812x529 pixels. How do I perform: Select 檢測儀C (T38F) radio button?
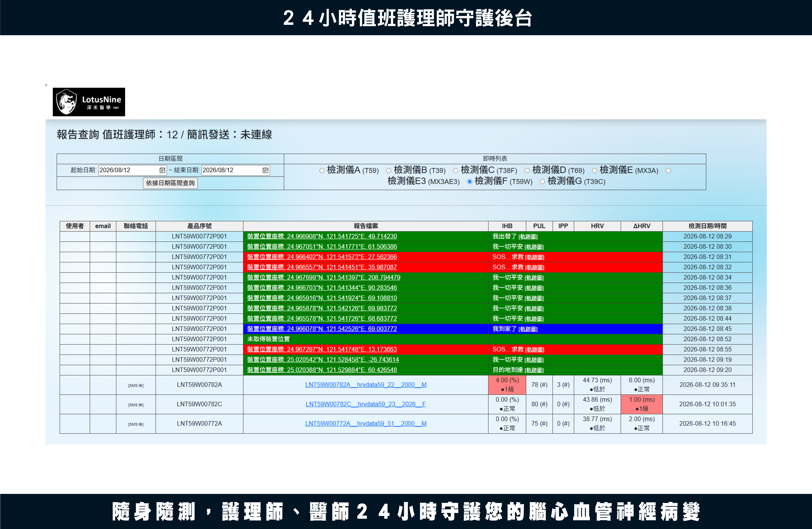455,171
